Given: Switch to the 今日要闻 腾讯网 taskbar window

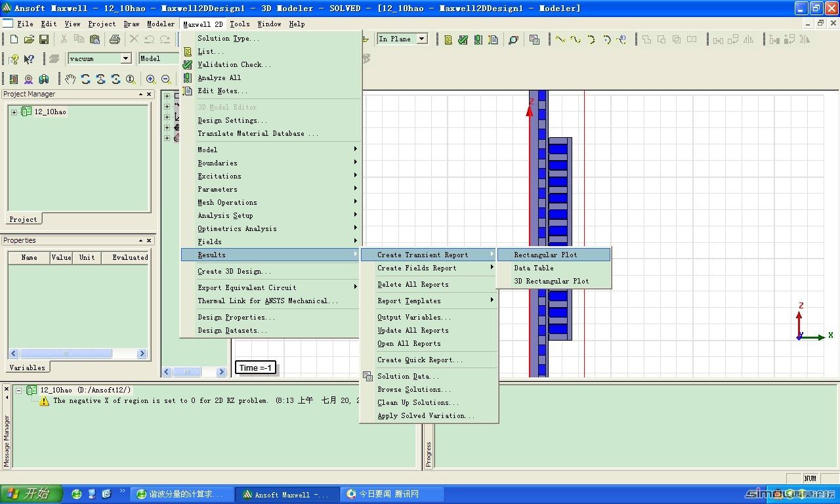Looking at the screenshot, I should [x=392, y=494].
